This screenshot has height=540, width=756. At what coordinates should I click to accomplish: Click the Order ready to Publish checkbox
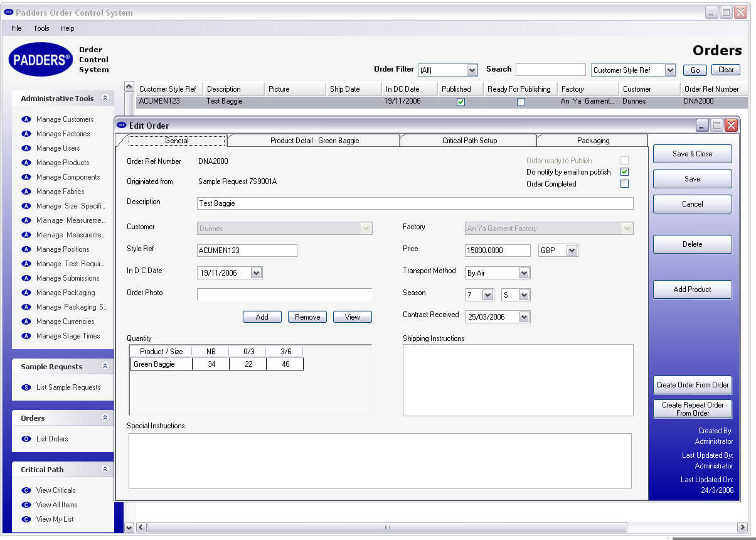click(x=624, y=161)
